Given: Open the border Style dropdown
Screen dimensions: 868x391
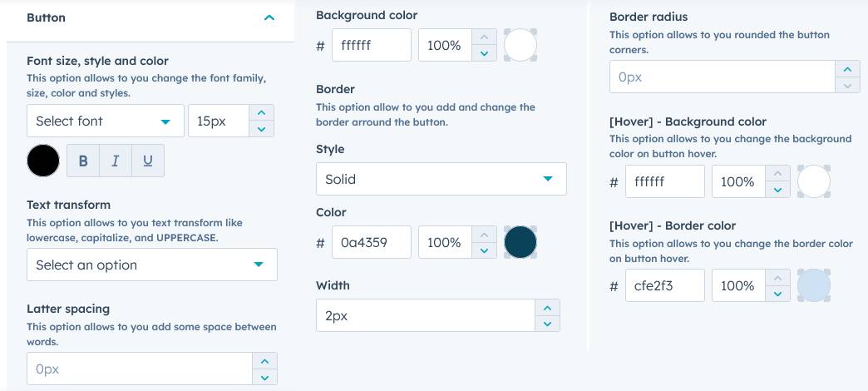Looking at the screenshot, I should (441, 179).
